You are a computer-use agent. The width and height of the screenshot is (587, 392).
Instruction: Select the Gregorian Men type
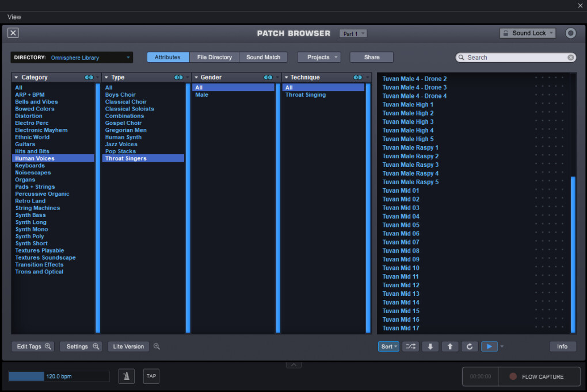pyautogui.click(x=143, y=130)
